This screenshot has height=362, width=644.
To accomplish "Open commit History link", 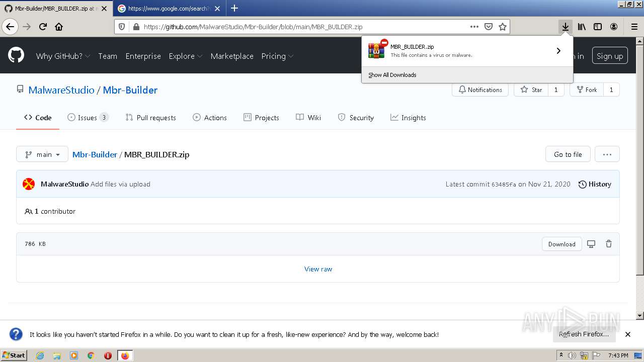I will pos(595,184).
